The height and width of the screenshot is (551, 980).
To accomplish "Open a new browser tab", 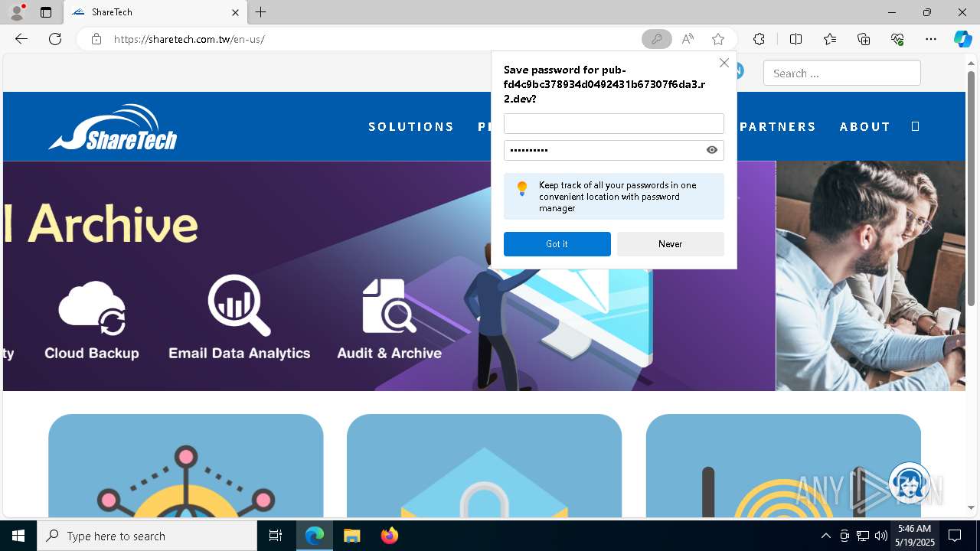I will [261, 12].
